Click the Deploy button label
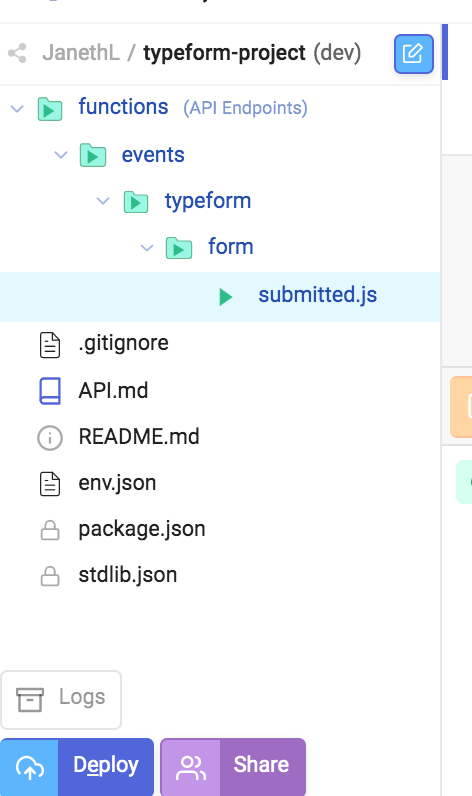 click(x=106, y=766)
